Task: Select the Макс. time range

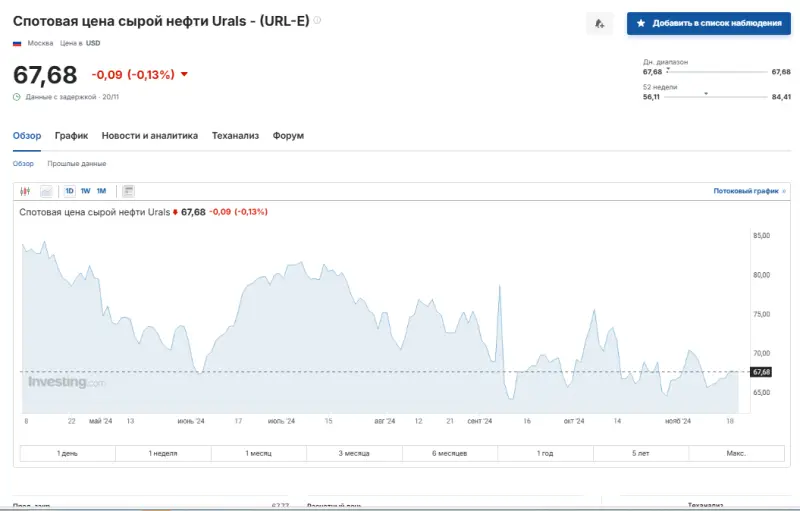Action: (x=736, y=453)
